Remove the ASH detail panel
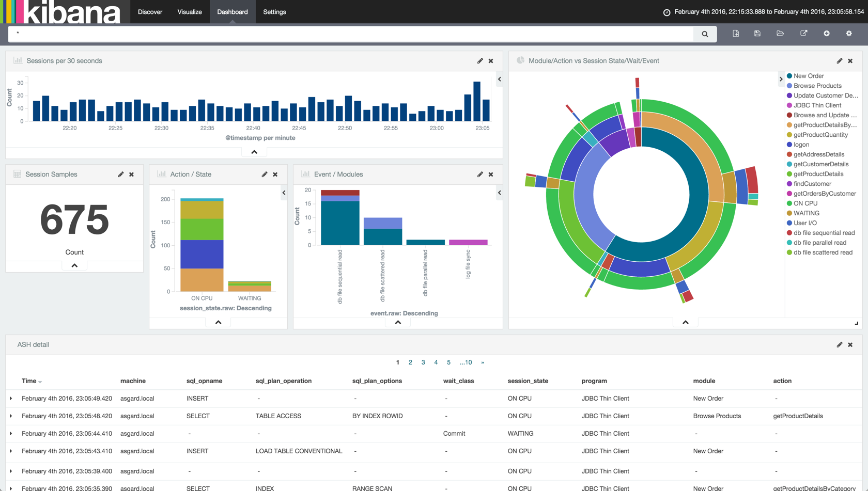The height and width of the screenshot is (491, 868). click(x=850, y=345)
